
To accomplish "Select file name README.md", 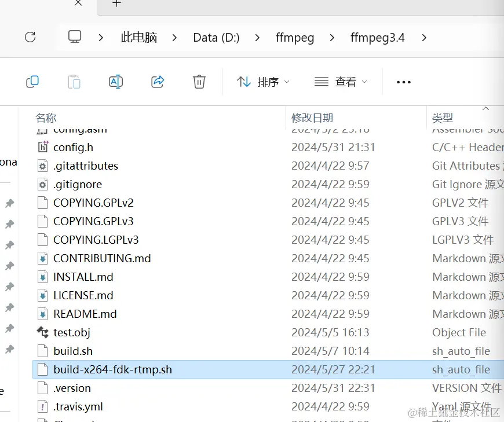I will pos(85,314).
